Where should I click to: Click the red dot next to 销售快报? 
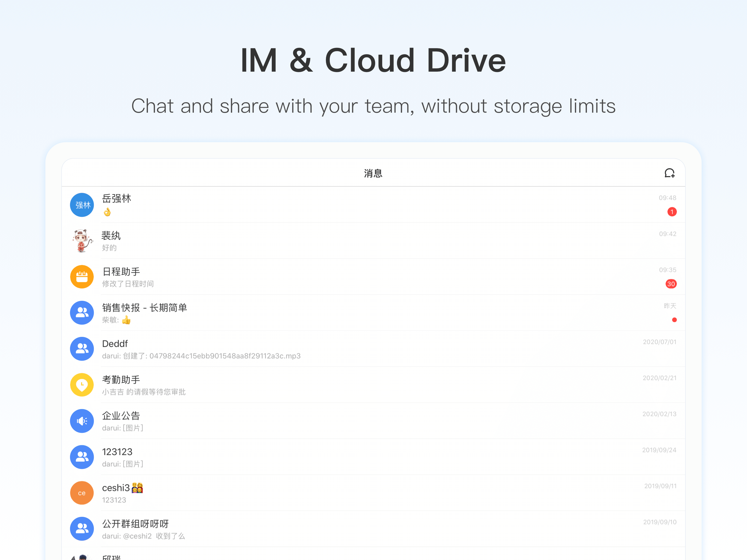[674, 320]
